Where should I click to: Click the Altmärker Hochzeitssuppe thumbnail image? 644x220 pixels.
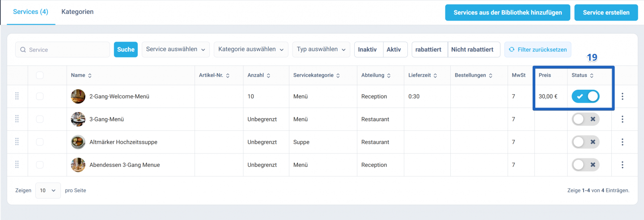(x=78, y=142)
